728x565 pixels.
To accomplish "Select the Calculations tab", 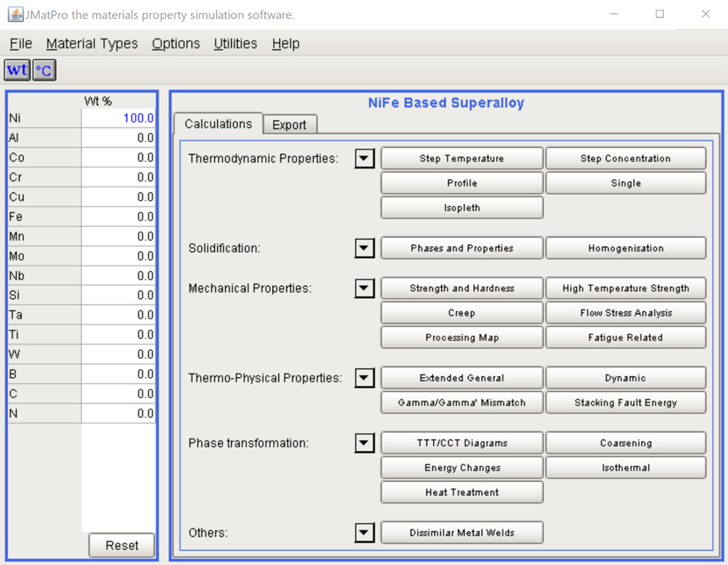I will pyautogui.click(x=218, y=123).
